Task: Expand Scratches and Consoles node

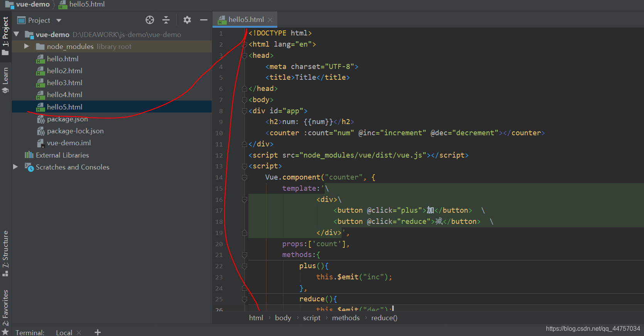Action: click(15, 167)
